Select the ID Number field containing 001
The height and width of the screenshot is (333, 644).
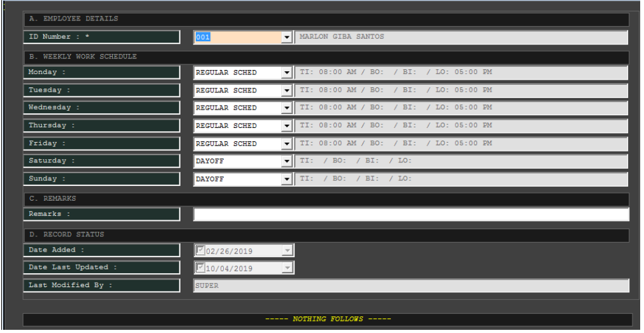coord(237,38)
